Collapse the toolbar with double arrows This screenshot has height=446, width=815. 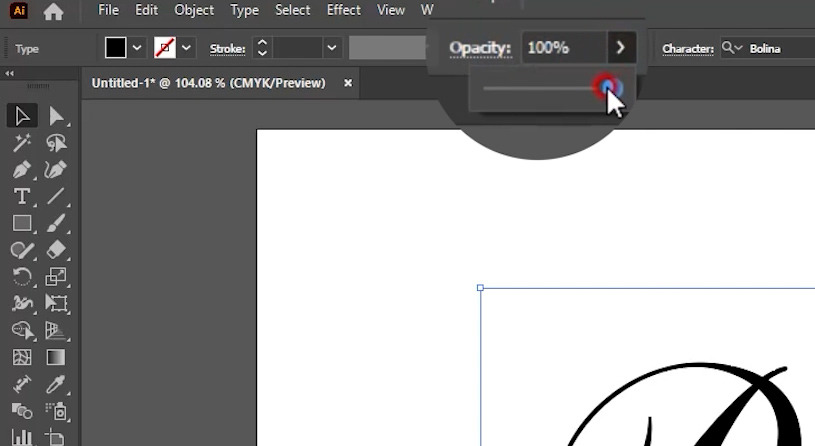pos(9,73)
